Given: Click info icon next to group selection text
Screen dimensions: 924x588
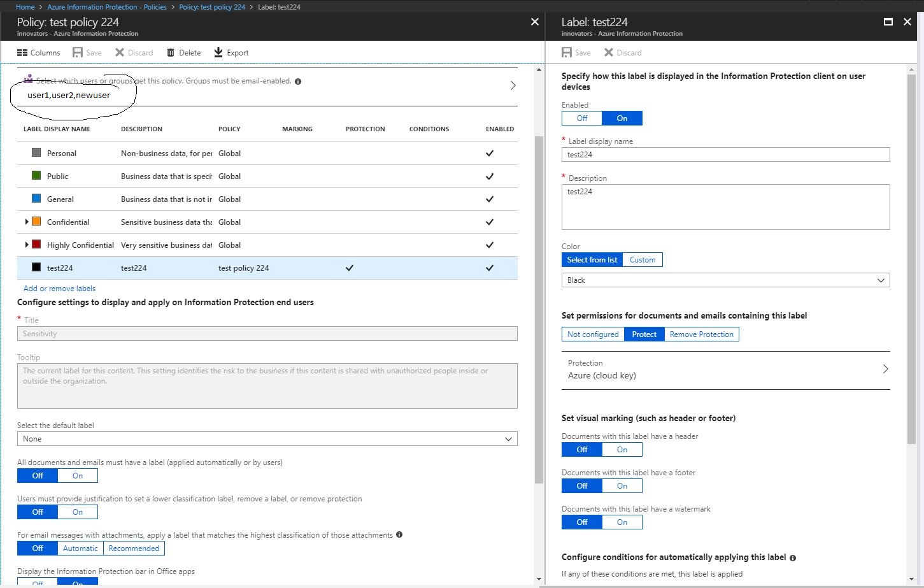Looking at the screenshot, I should click(x=298, y=82).
